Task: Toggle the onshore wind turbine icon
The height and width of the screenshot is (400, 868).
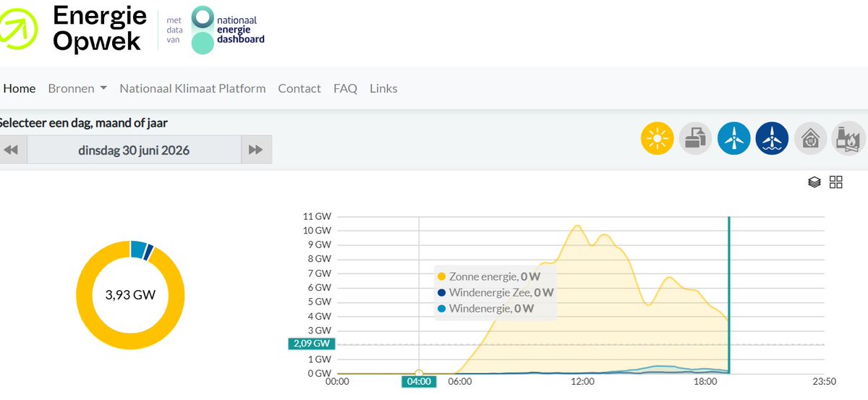Action: tap(734, 138)
